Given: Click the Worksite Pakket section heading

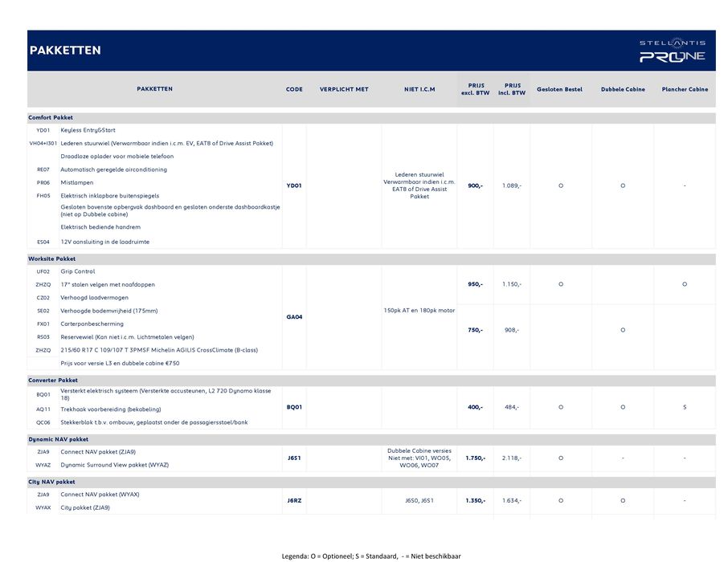Looking at the screenshot, I should [52, 259].
